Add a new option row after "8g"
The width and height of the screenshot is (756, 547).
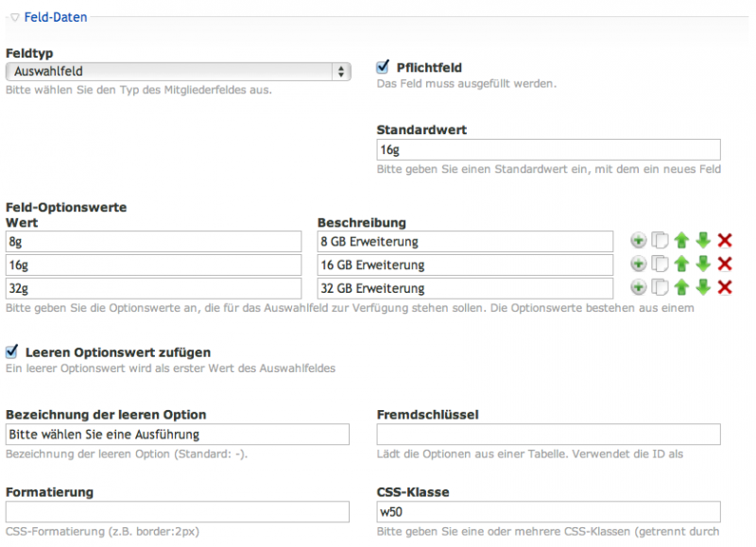coord(638,240)
